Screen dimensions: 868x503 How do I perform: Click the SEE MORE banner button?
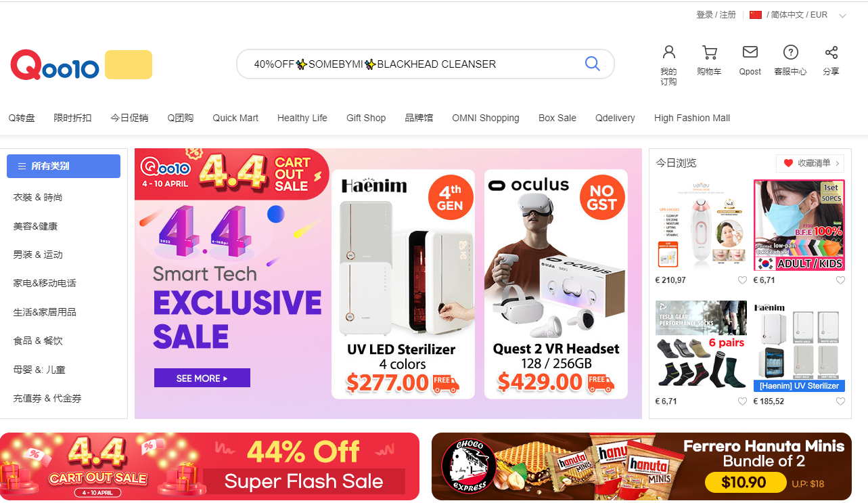[202, 378]
